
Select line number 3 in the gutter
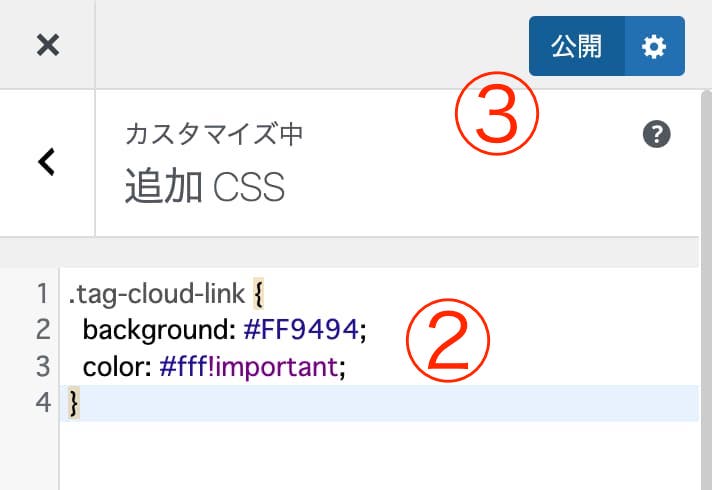[x=43, y=366]
